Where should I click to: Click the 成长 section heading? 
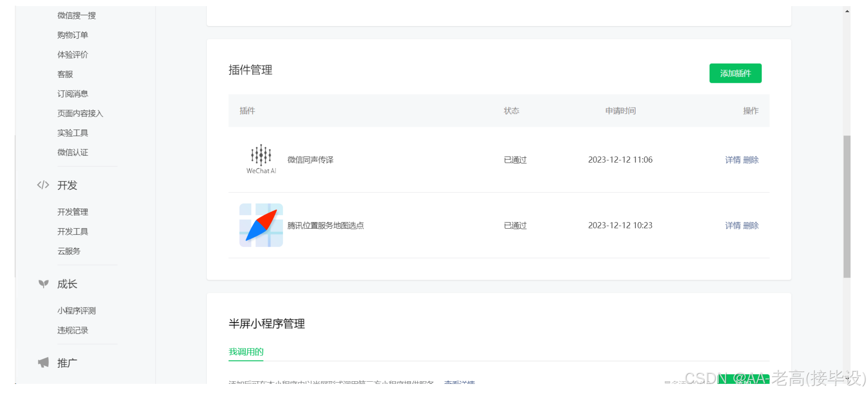[x=67, y=285]
